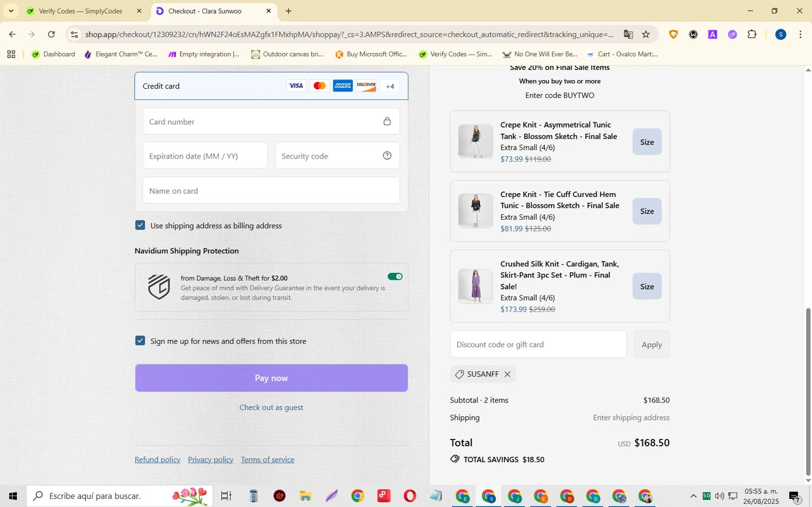
Task: Open Google Translate page icon
Action: [628, 35]
